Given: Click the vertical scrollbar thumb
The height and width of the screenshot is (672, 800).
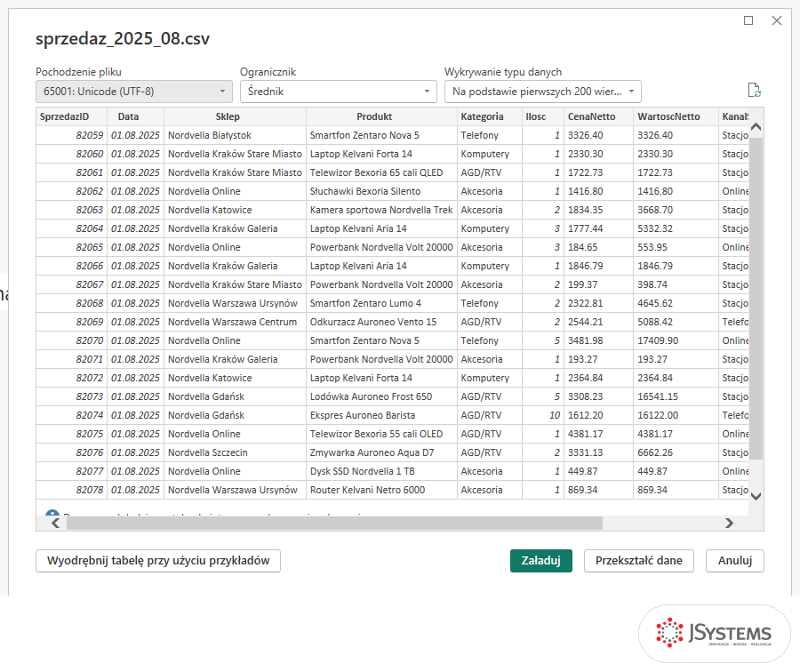Looking at the screenshot, I should coord(756,299).
